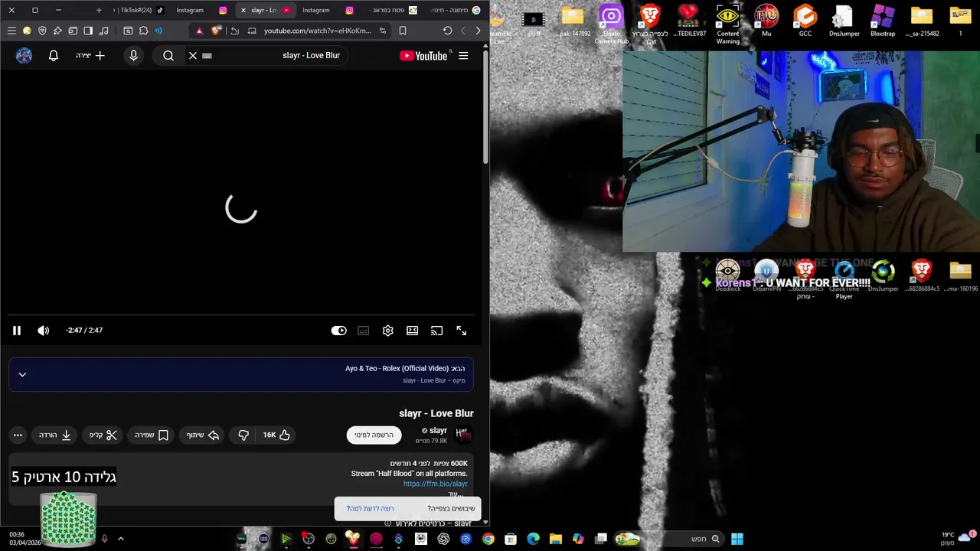Cast video with Play on TV icon
The height and width of the screenshot is (551, 980).
click(x=437, y=331)
